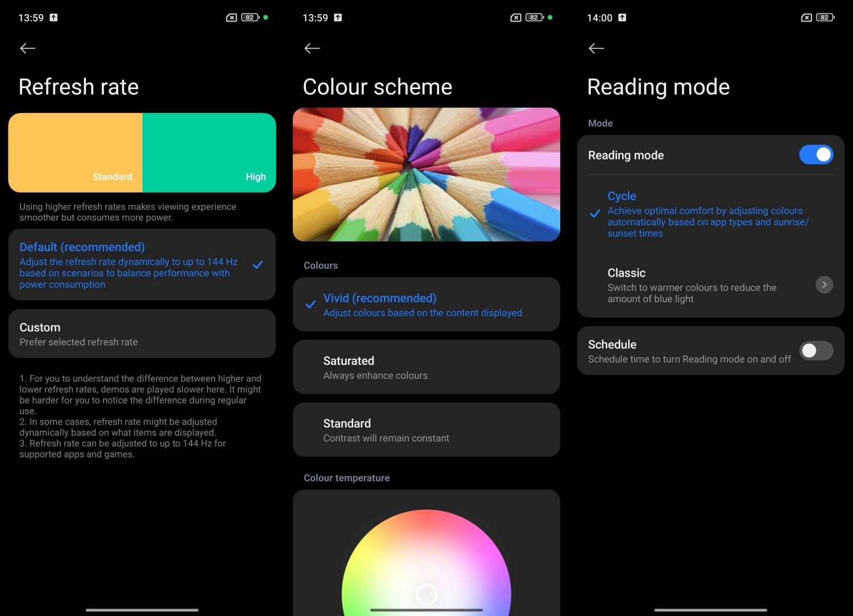
Task: Tap the Standard refresh rate demo panel
Action: [75, 152]
